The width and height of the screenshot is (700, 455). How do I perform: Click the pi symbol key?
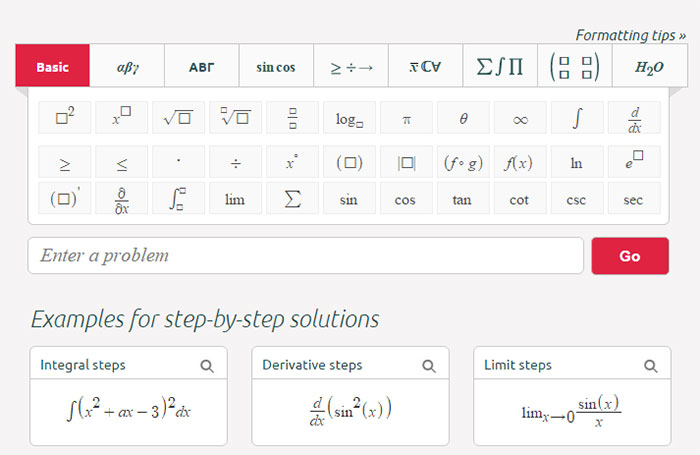406,117
